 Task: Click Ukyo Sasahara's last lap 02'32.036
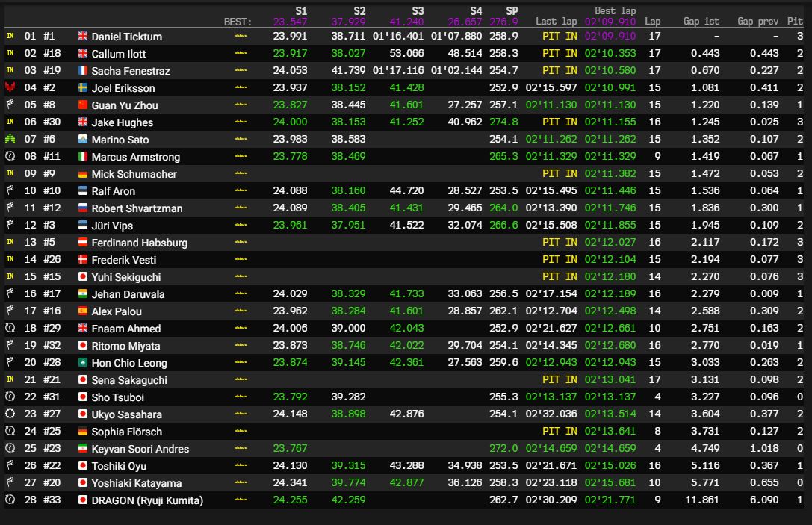tap(551, 414)
